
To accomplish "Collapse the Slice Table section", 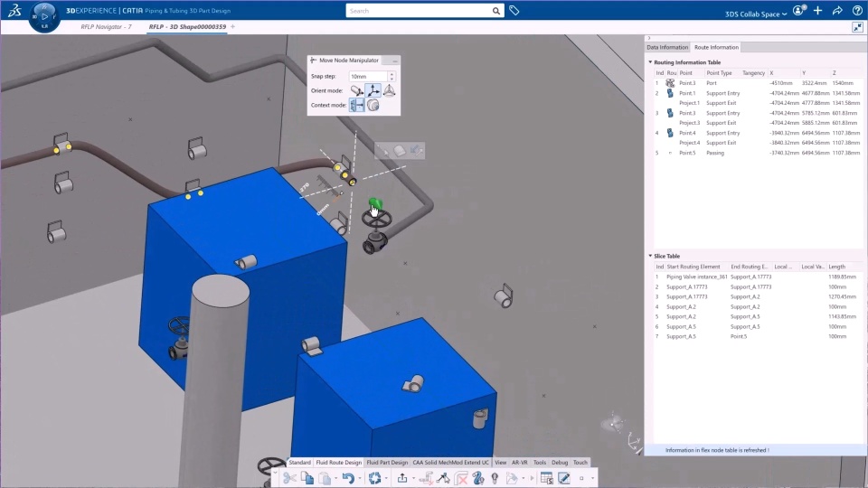I will [x=650, y=256].
